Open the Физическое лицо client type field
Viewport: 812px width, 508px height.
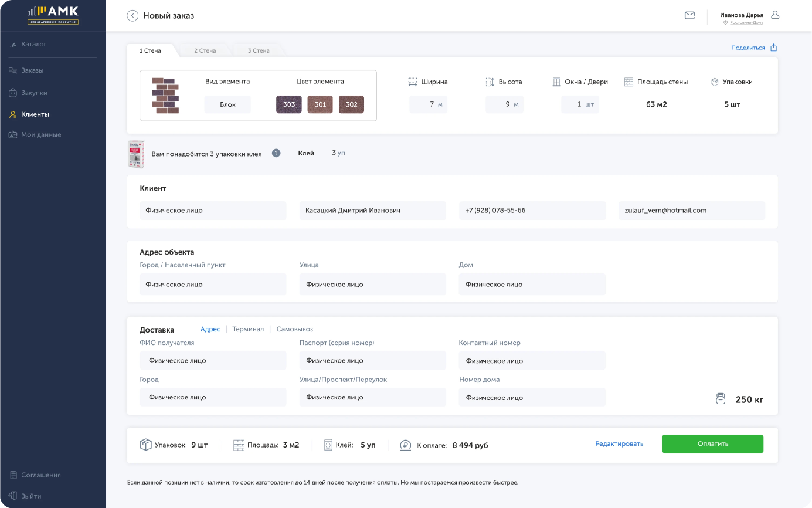point(213,211)
